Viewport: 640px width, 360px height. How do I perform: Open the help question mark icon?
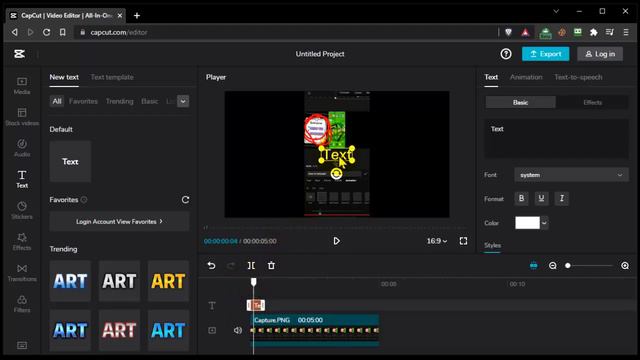[506, 54]
